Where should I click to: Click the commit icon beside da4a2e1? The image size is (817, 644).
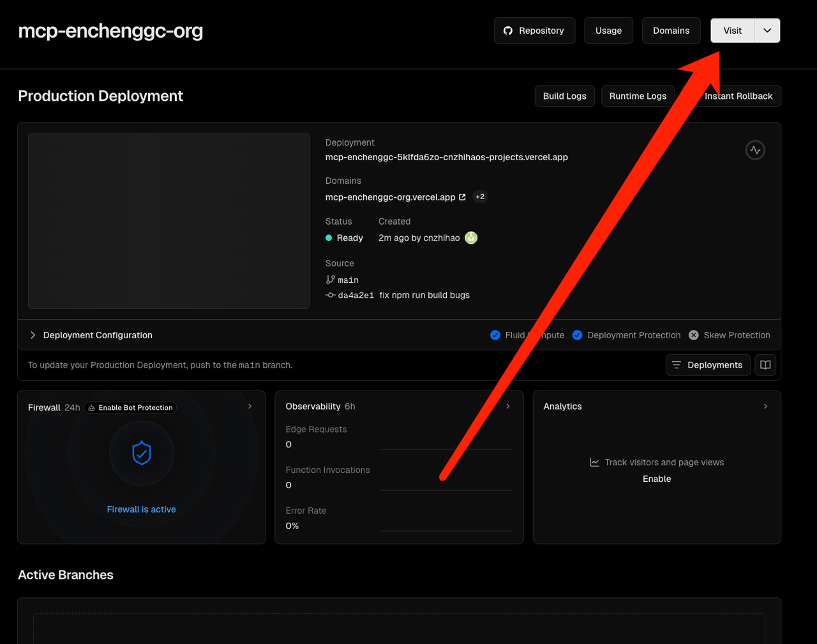pyautogui.click(x=330, y=296)
